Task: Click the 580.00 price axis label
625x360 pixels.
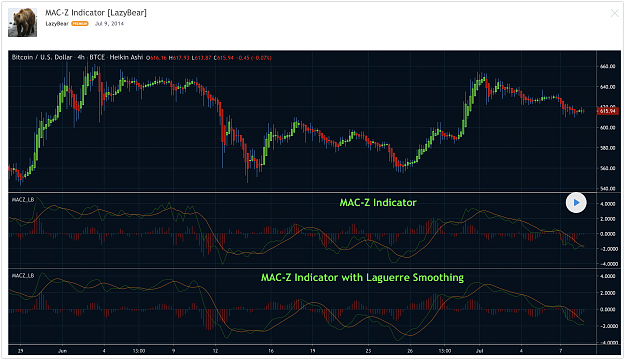Action: coord(607,148)
